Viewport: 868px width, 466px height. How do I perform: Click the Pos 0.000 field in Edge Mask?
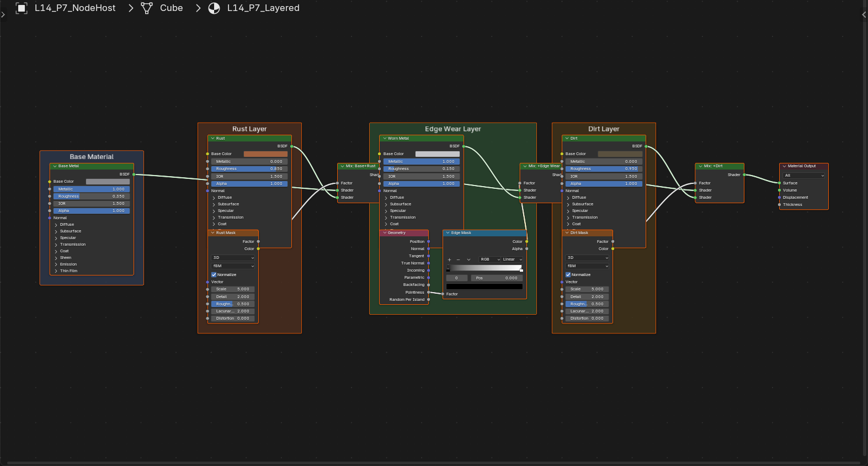(x=497, y=278)
